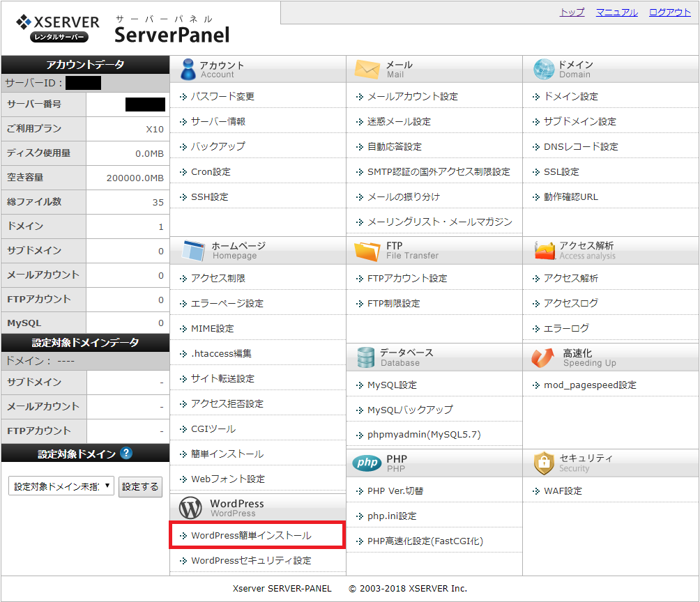Viewport: 700px width, 602px height.
Task: Open FTPアカウント設定
Action: [x=407, y=279]
